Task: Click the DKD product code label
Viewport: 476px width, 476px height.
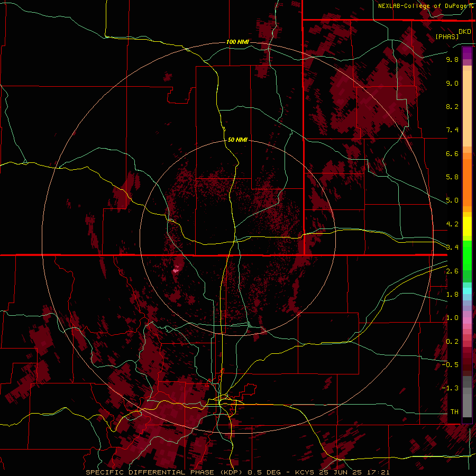Action: (x=464, y=32)
